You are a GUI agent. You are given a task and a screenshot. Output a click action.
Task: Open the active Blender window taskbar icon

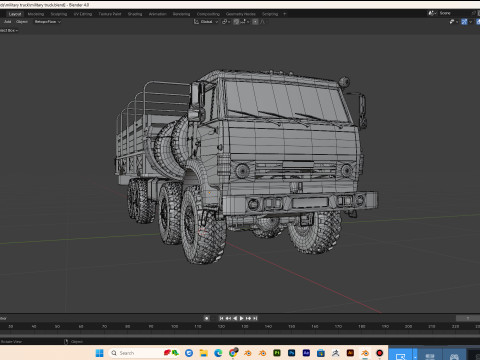(365, 353)
